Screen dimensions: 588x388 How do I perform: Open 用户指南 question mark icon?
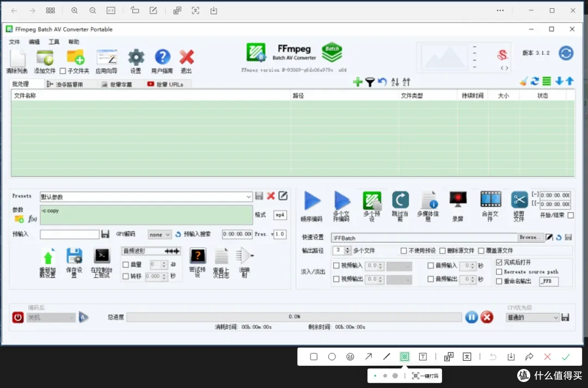[162, 57]
